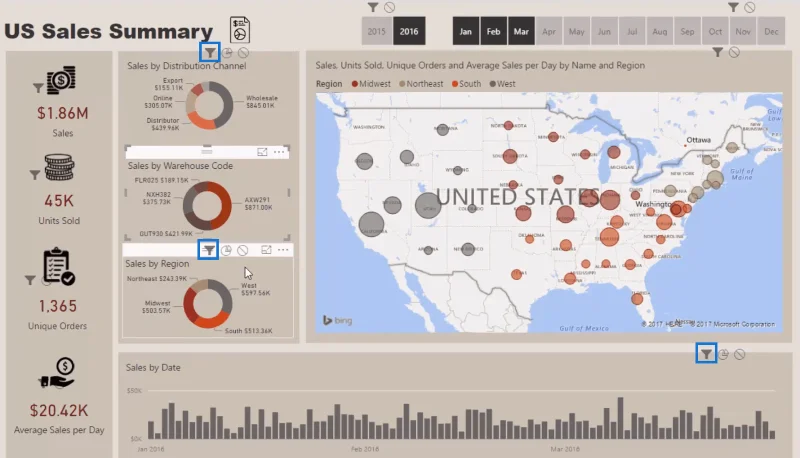Click the filter icon next to Units Sold card
This screenshot has height=458, width=800.
[34, 175]
